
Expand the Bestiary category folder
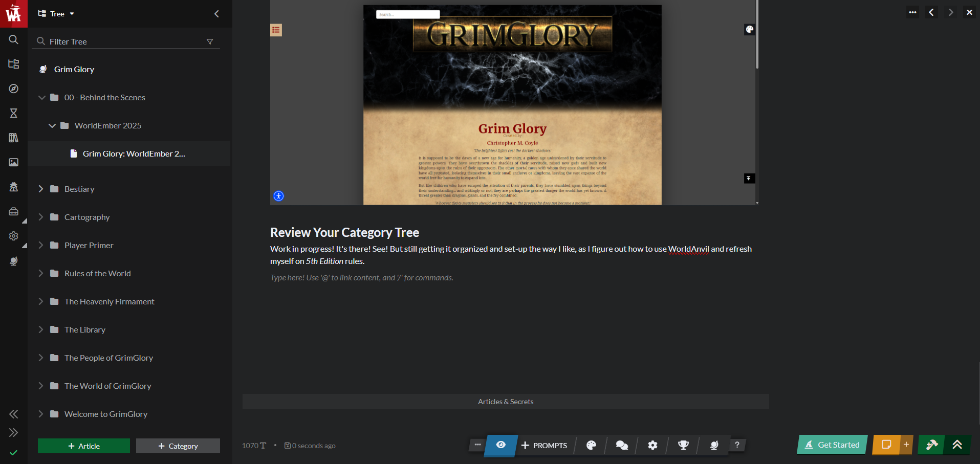(41, 189)
